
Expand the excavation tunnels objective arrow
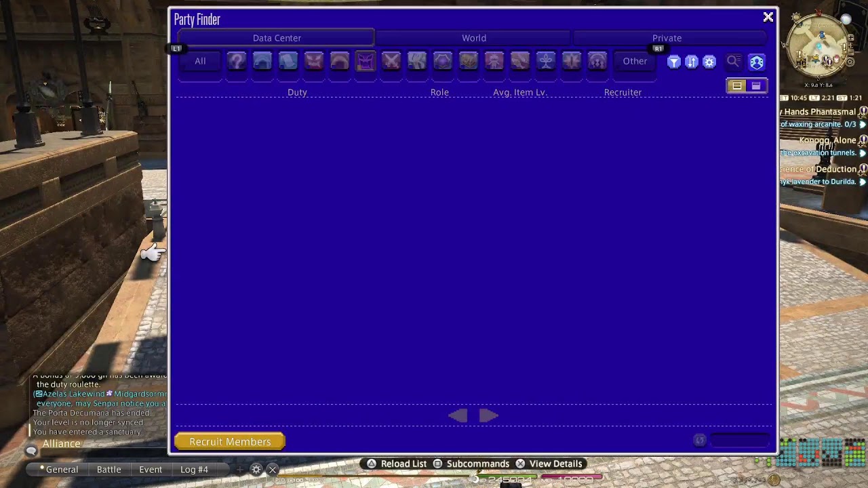pyautogui.click(x=863, y=153)
